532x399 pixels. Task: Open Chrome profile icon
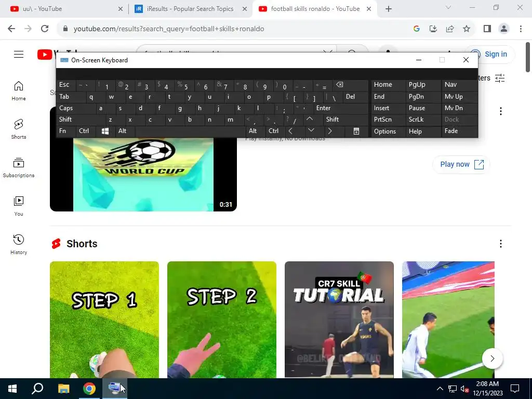[504, 29]
